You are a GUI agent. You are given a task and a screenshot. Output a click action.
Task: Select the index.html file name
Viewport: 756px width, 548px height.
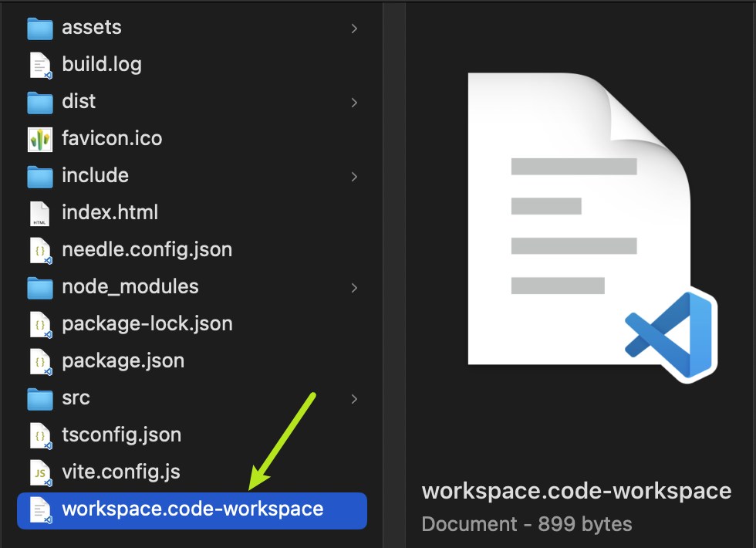pos(110,213)
